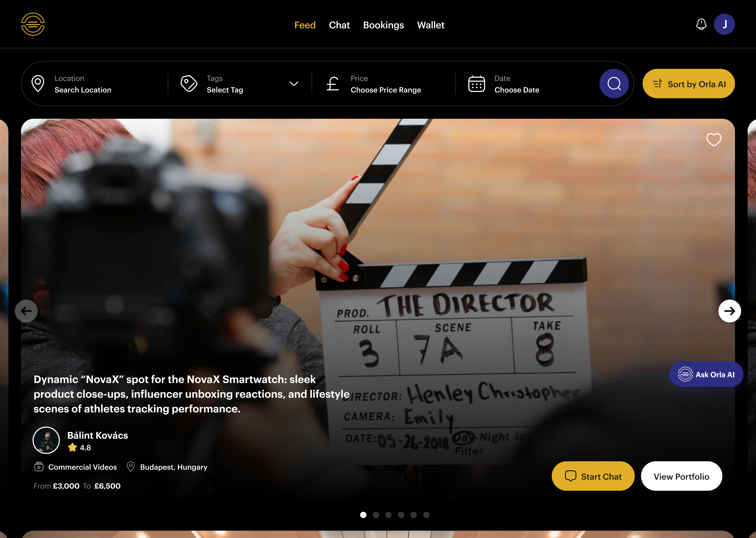Select the fourth carousel dot
This screenshot has width=756, height=538.
(401, 515)
